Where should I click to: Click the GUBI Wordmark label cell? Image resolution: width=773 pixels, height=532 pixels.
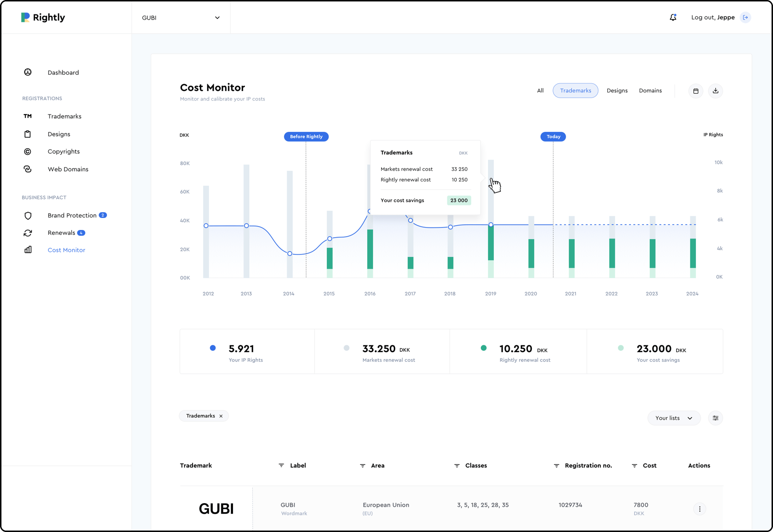294,509
